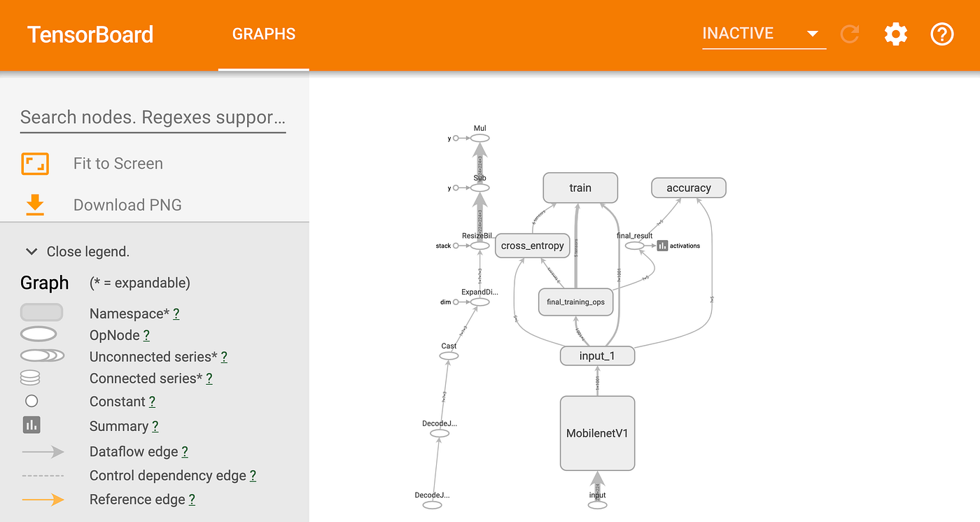Click the Fit to Screen icon
The width and height of the screenshot is (980, 522).
34,163
